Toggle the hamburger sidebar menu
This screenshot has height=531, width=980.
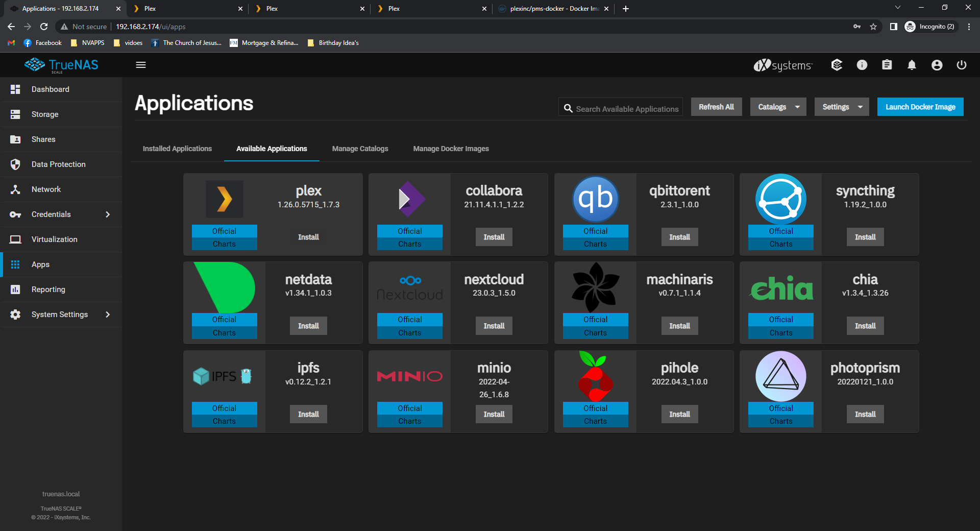(141, 65)
